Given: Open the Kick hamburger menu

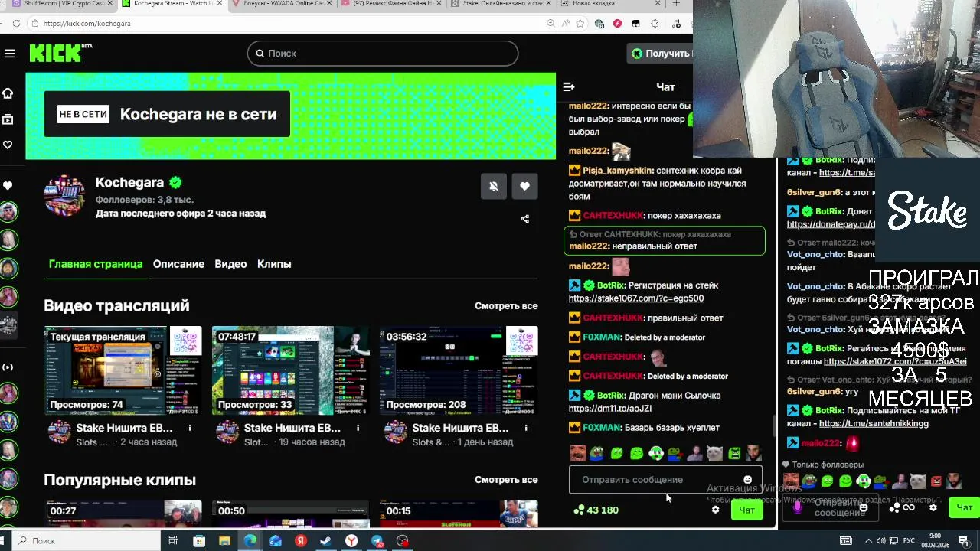Looking at the screenshot, I should tap(10, 53).
